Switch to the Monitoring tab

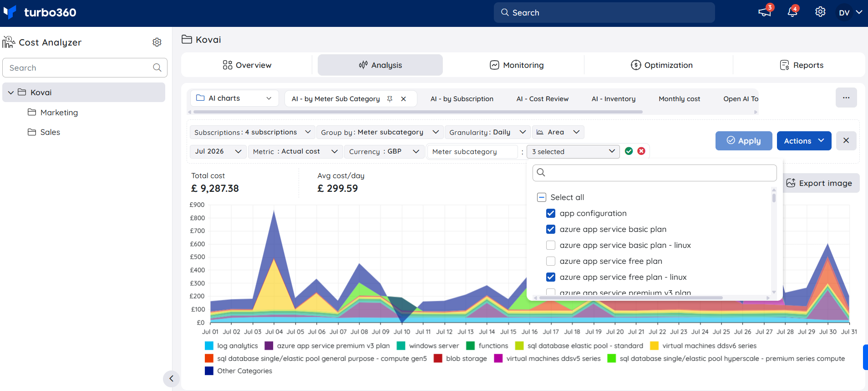(x=517, y=65)
